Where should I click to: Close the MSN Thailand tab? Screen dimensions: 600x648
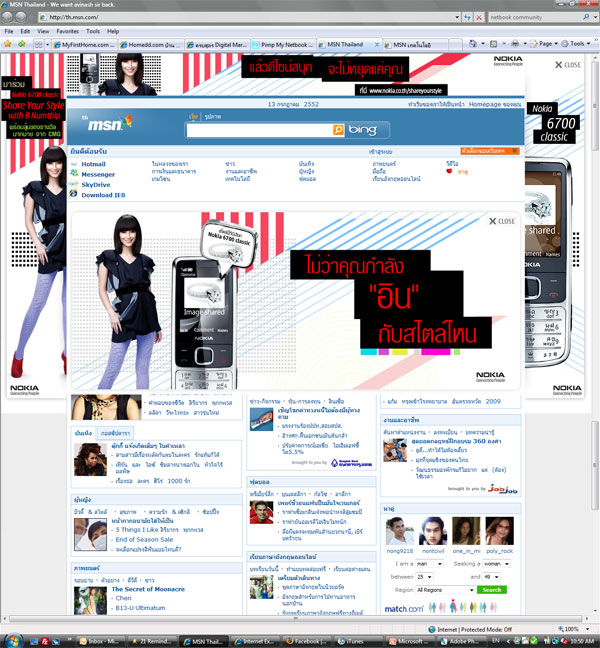tap(376, 44)
